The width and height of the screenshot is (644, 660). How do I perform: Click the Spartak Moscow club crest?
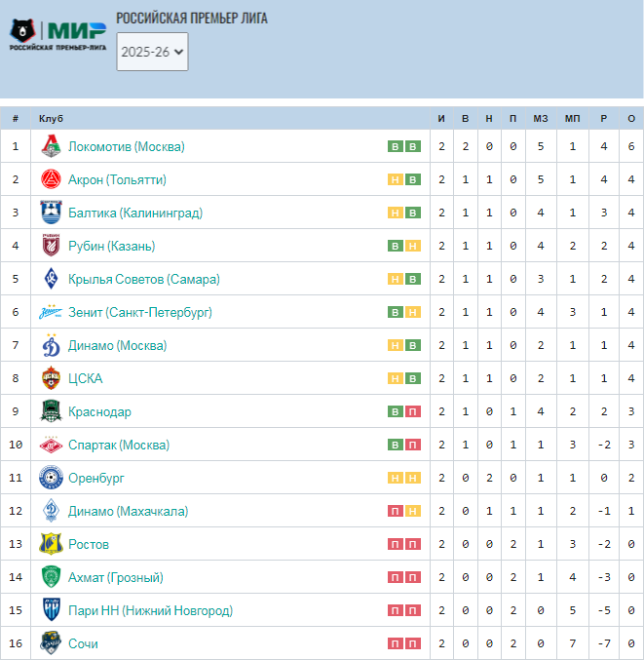tap(51, 445)
